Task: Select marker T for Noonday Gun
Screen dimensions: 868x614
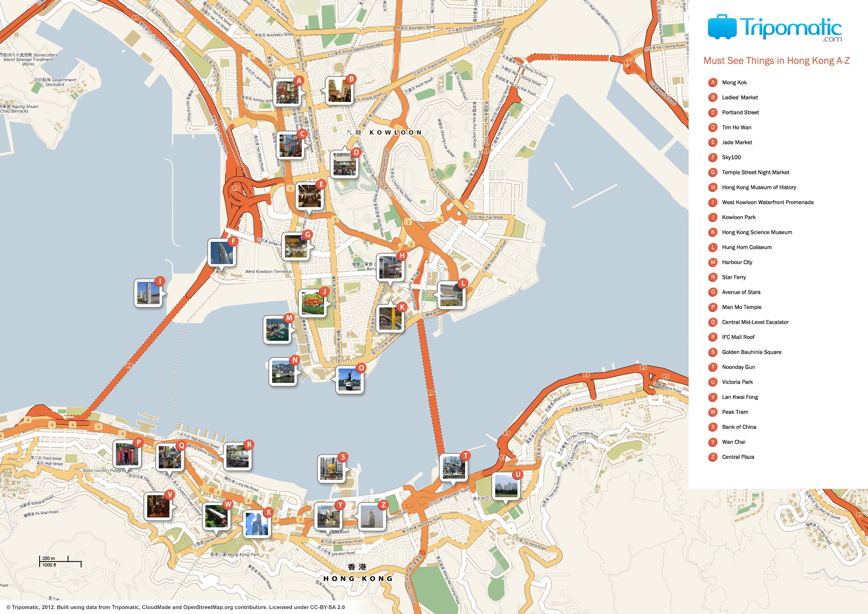Action: click(x=466, y=456)
